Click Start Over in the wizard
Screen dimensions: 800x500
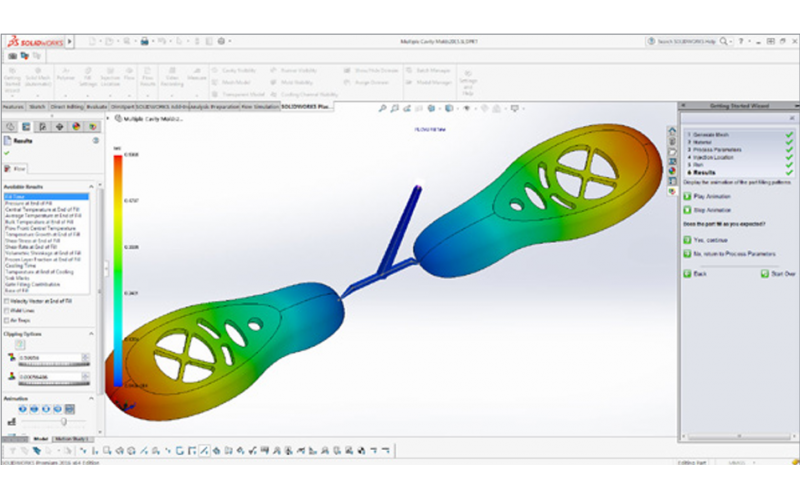point(778,274)
